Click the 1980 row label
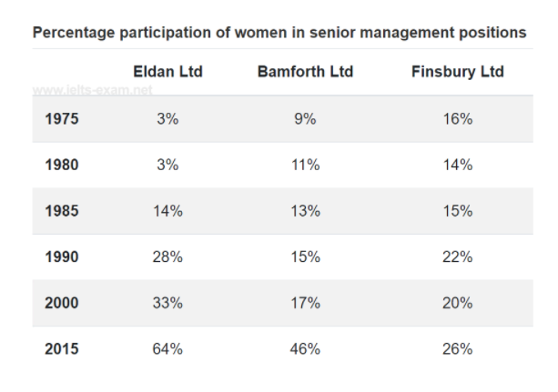This screenshot has height=392, width=558. (x=62, y=166)
